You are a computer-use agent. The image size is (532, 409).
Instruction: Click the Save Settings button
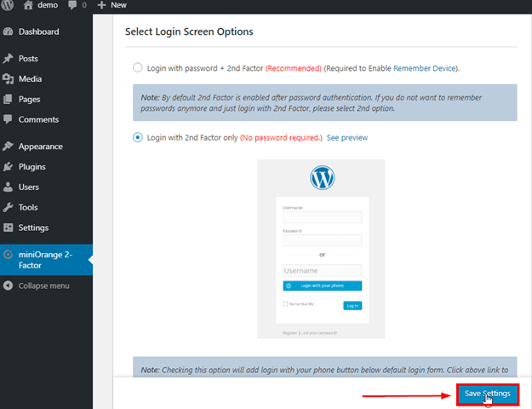point(487,394)
